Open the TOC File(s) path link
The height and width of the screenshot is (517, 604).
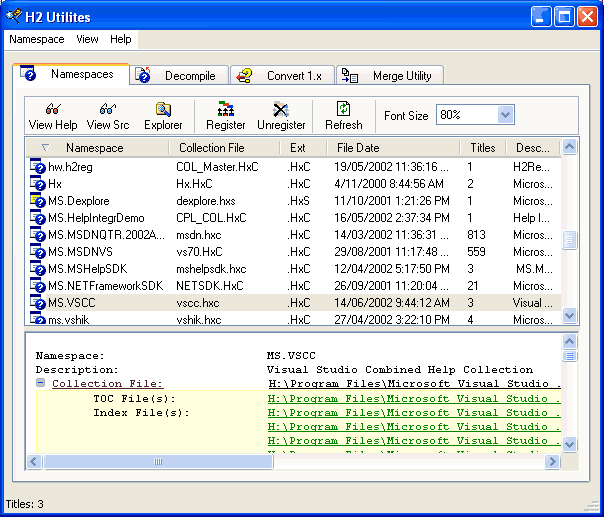[414, 399]
